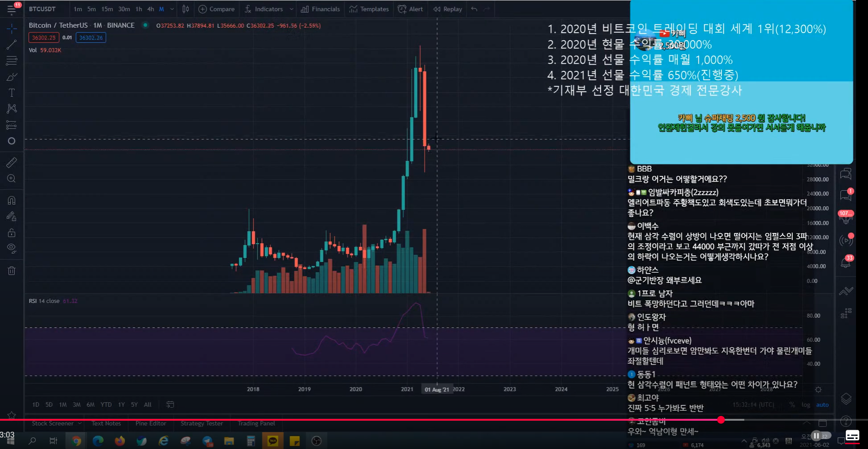
Task: Hide all drawings with the eye icon
Action: [12, 249]
